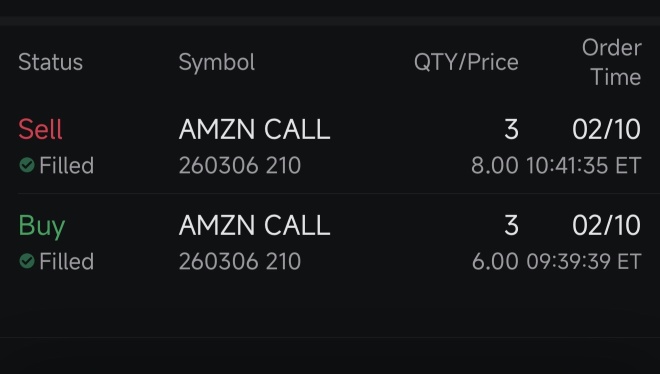This screenshot has height=374, width=660.
Task: Tap the 09:39:39 ET order time
Action: (x=584, y=261)
